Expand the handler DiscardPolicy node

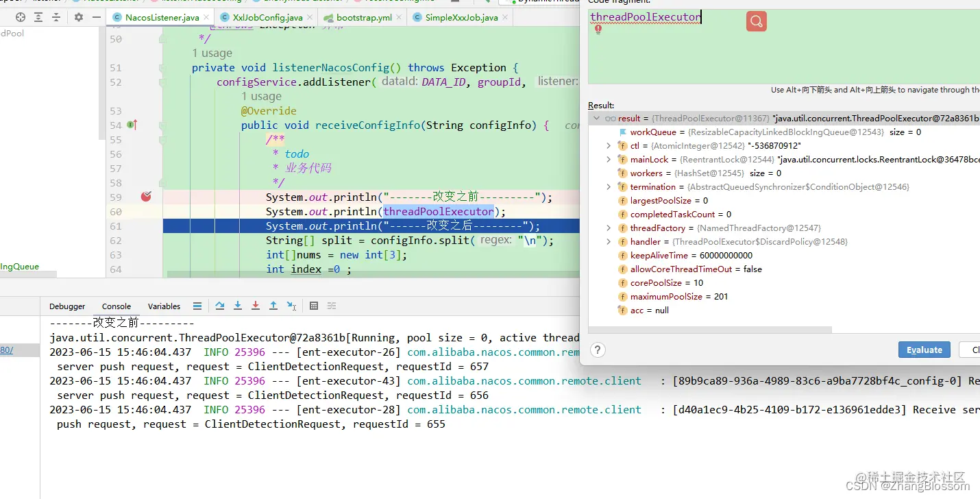[609, 242]
